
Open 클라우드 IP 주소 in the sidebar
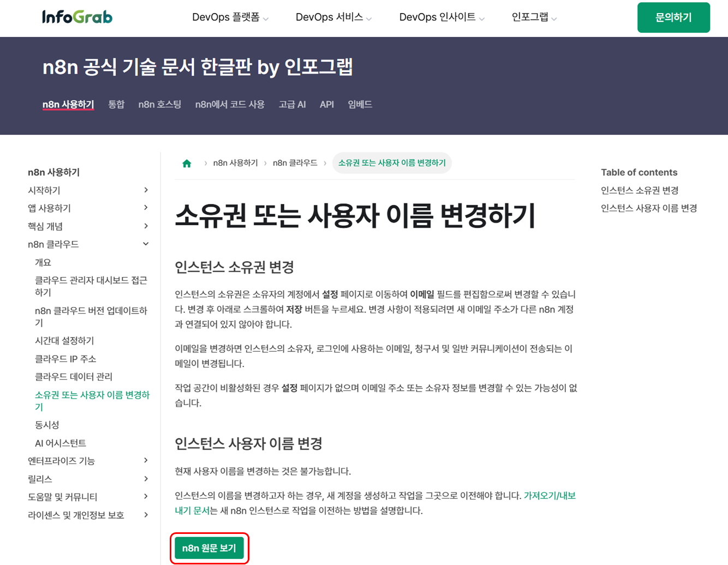(65, 359)
